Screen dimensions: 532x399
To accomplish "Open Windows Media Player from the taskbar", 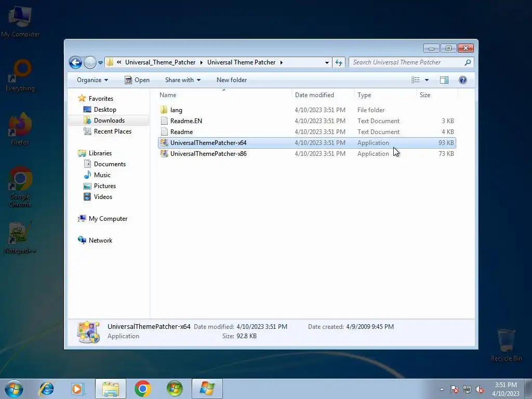I will 78,389.
